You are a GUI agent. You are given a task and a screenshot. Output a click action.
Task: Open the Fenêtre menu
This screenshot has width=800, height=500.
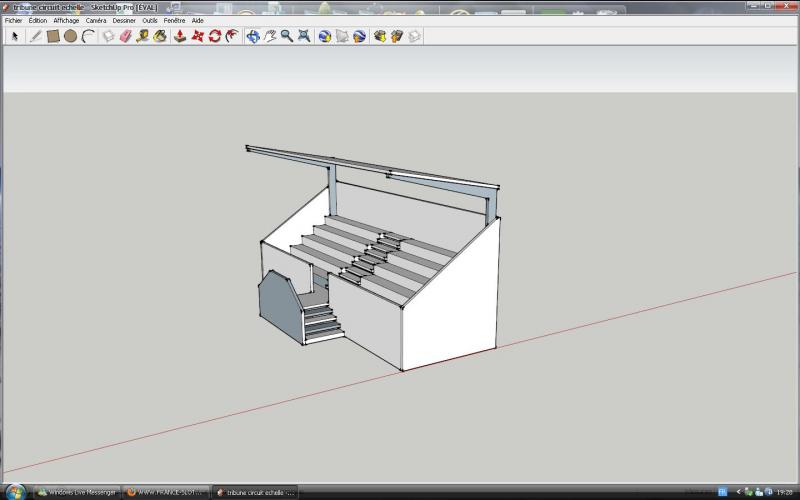(x=174, y=20)
